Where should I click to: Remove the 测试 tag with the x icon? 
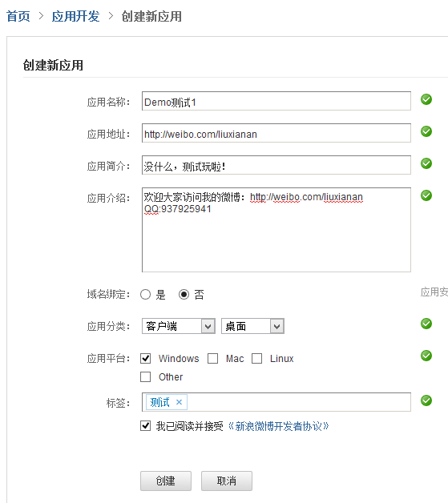179,402
